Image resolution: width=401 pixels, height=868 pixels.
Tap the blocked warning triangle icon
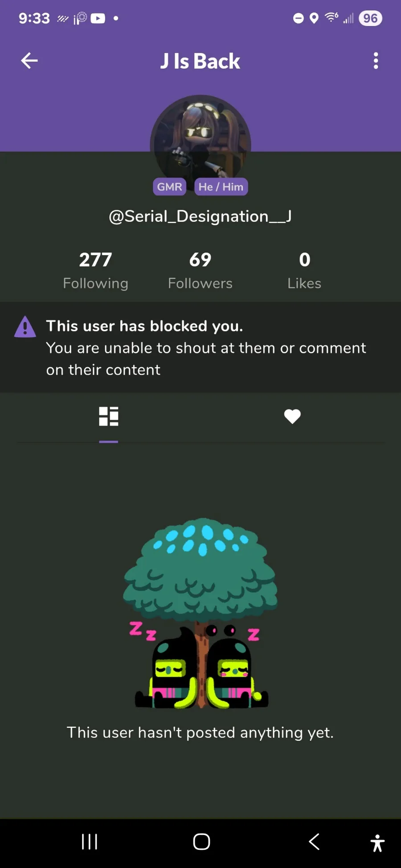click(25, 327)
